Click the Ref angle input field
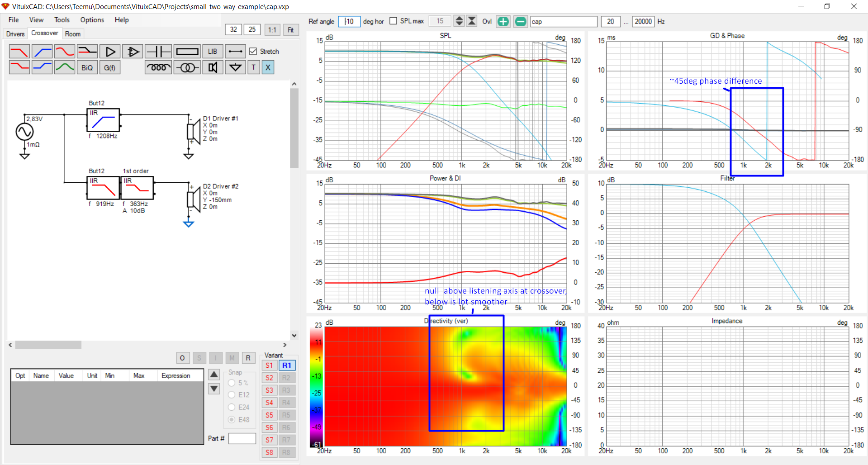 (349, 21)
